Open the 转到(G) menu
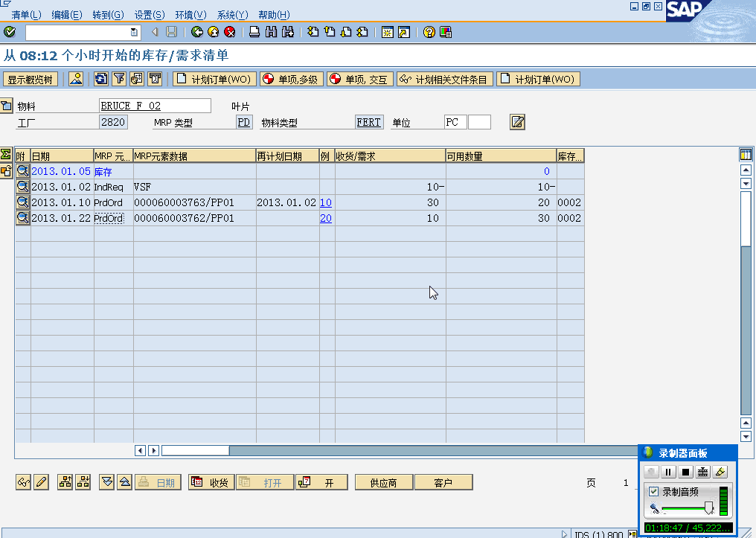 [108, 15]
